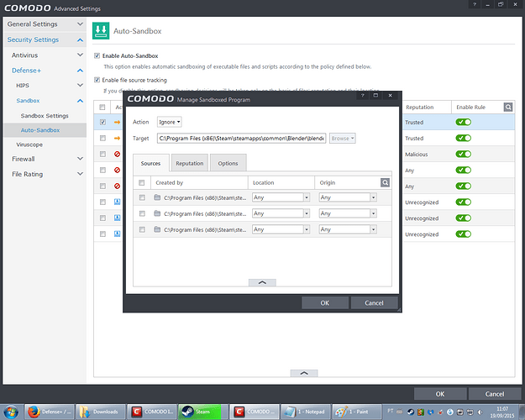Click Browse button next to Target
The width and height of the screenshot is (525, 420).
tap(342, 138)
